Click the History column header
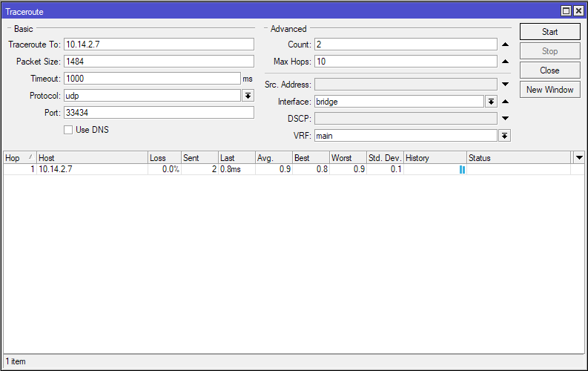Screen dimensions: 588x371 click(x=435, y=158)
